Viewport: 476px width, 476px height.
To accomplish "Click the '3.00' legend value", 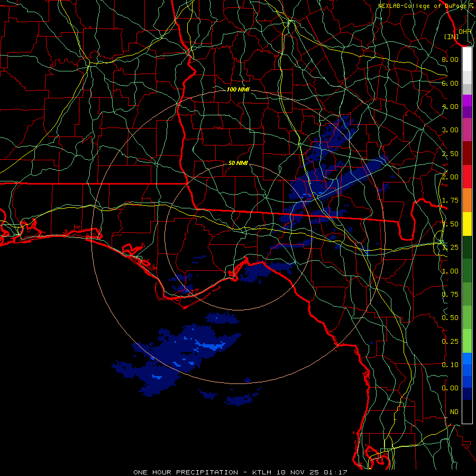I will 450,130.
